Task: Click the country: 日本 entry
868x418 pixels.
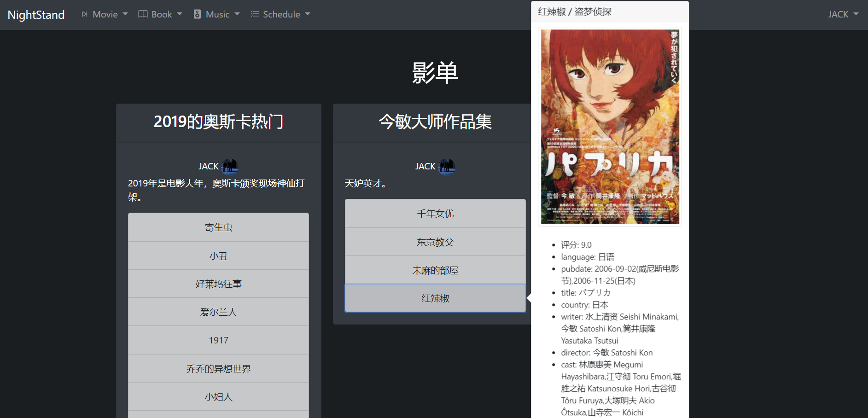Action: point(585,305)
